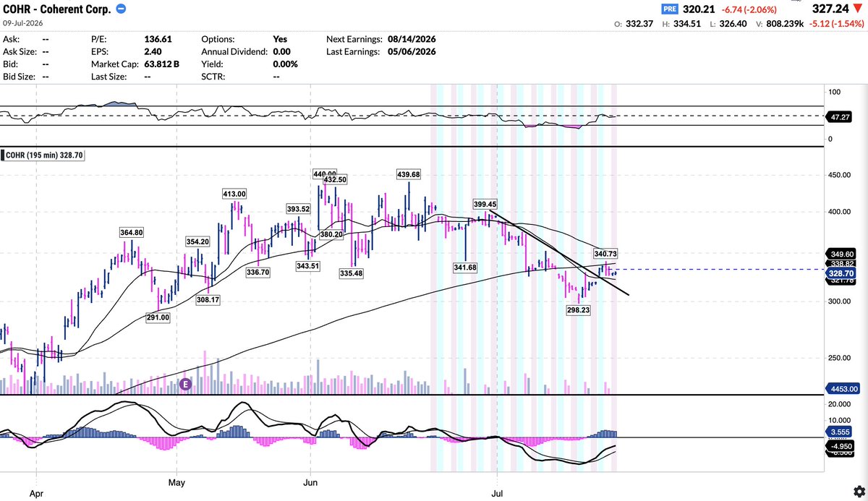Click the last price 327.24
The width and height of the screenshot is (868, 501).
pos(830,9)
